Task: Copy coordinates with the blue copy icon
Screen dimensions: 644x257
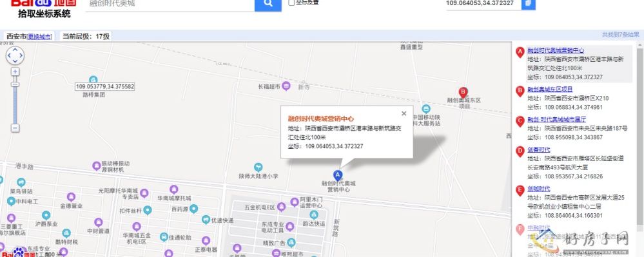Action: [x=528, y=4]
